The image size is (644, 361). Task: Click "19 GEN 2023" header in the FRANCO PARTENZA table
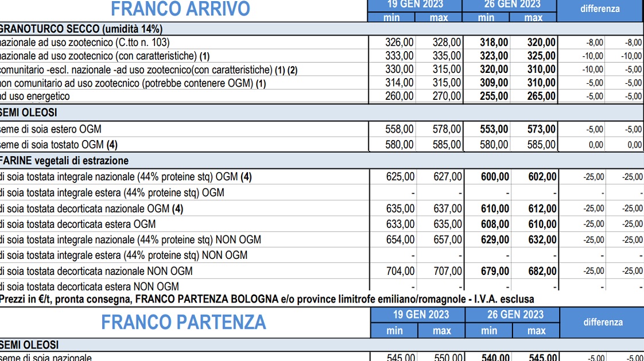[x=421, y=315]
